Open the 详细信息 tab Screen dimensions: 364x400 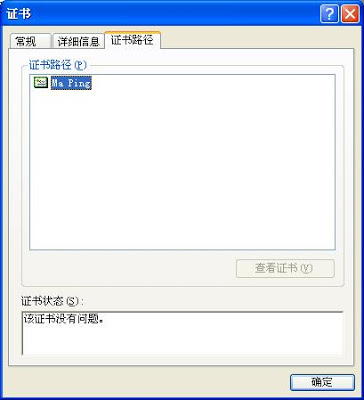[x=78, y=41]
